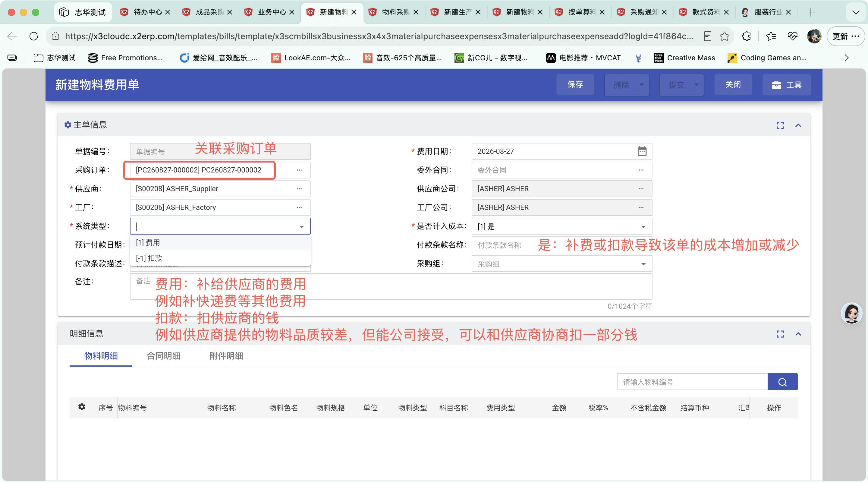Image resolution: width=868 pixels, height=483 pixels.
Task: Open the 工厂 lookup ellipsis icon
Action: pyautogui.click(x=299, y=207)
